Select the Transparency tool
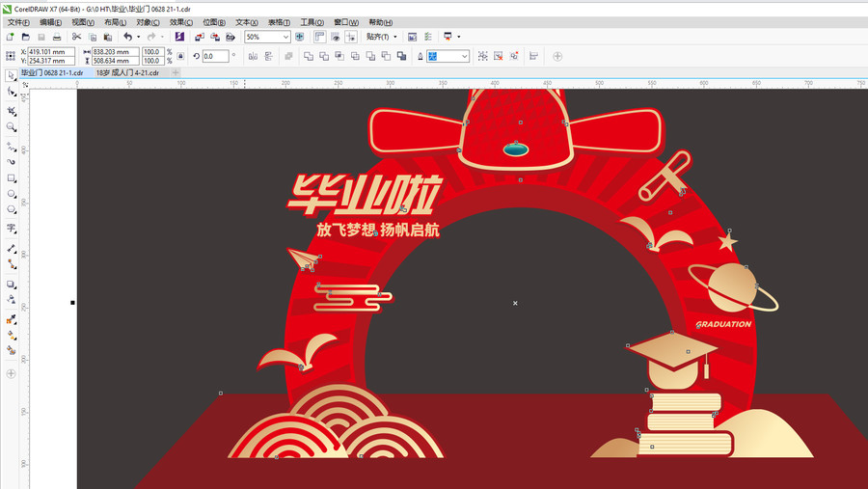This screenshot has width=868, height=489. click(x=11, y=300)
